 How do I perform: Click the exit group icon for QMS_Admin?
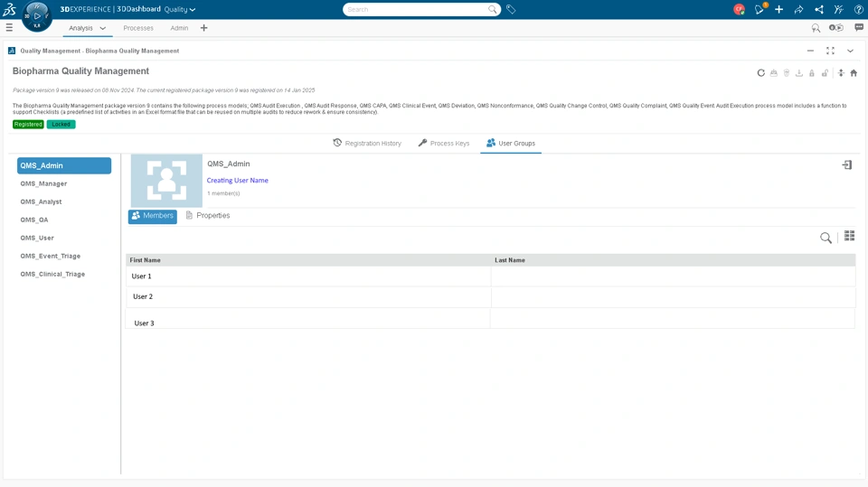847,165
